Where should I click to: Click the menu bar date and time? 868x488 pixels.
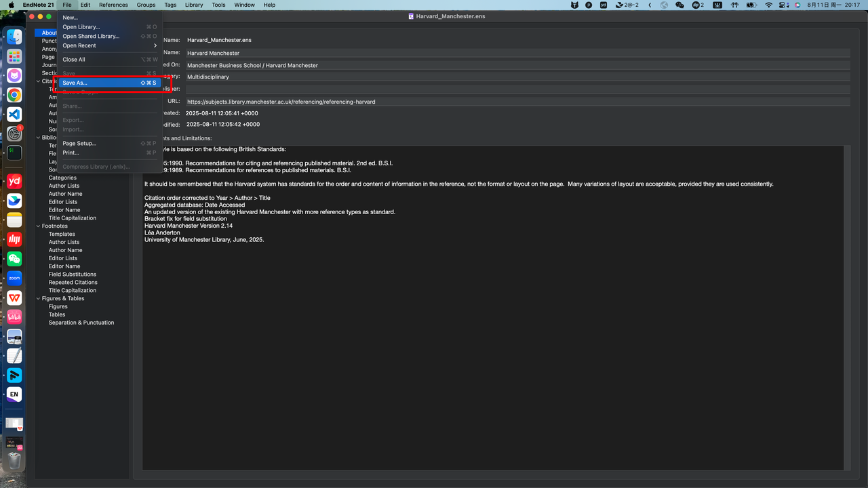(x=833, y=5)
